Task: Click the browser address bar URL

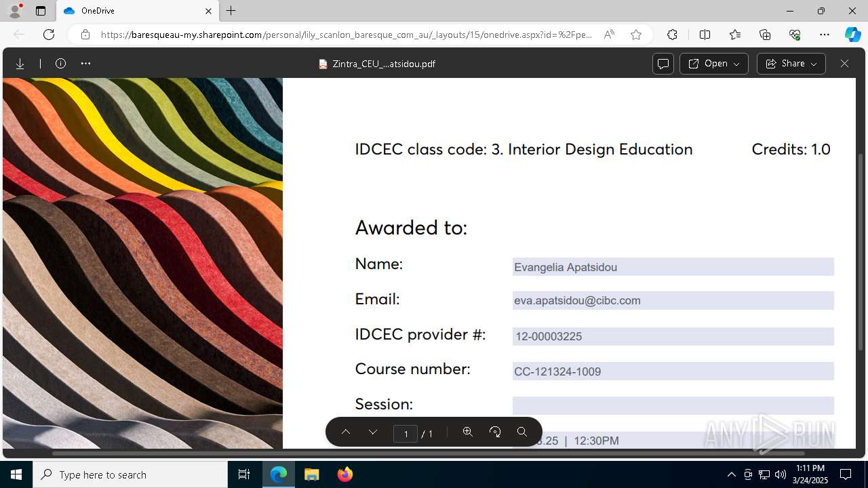Action: pos(346,35)
